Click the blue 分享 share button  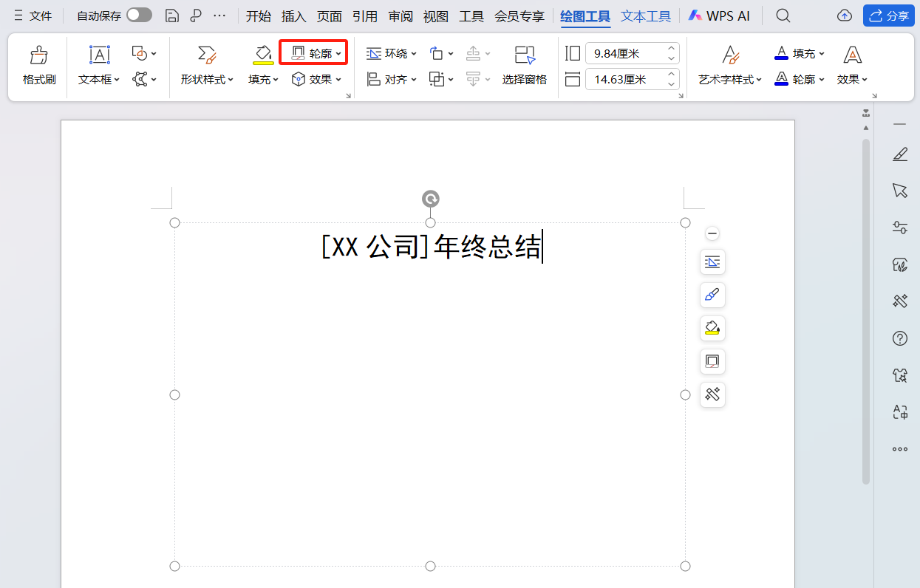(x=888, y=15)
